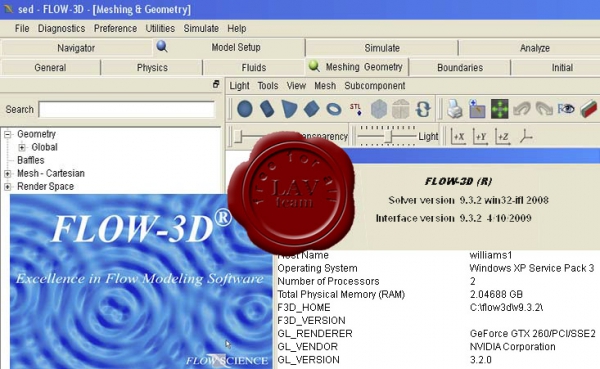Click the gray undo arrow icon
The width and height of the screenshot is (600, 369).
coord(522,109)
